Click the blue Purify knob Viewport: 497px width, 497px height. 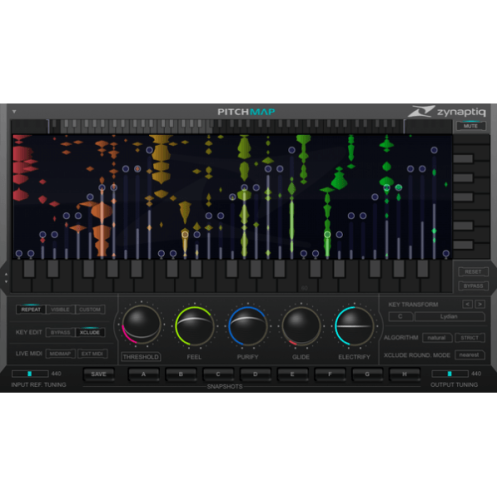[x=248, y=326]
